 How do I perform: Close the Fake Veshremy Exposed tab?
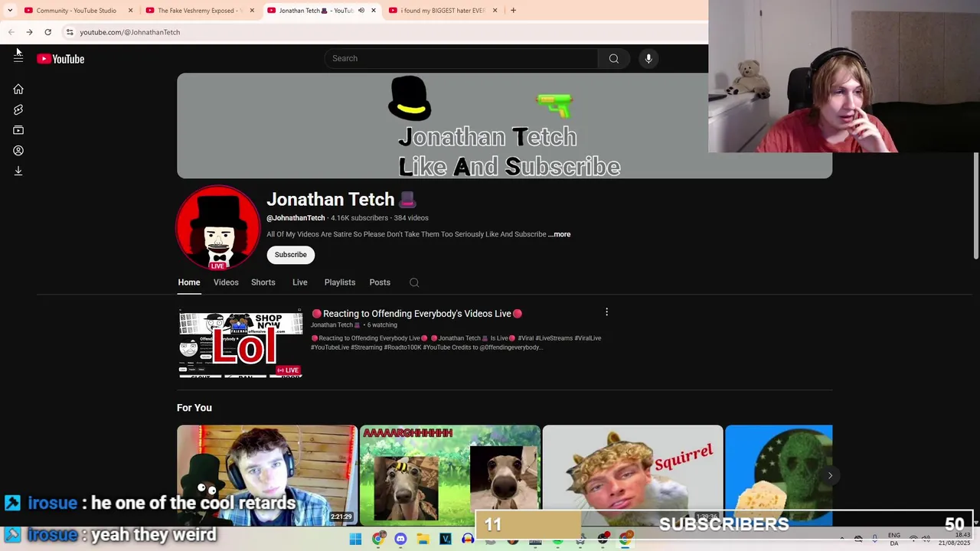tap(252, 11)
